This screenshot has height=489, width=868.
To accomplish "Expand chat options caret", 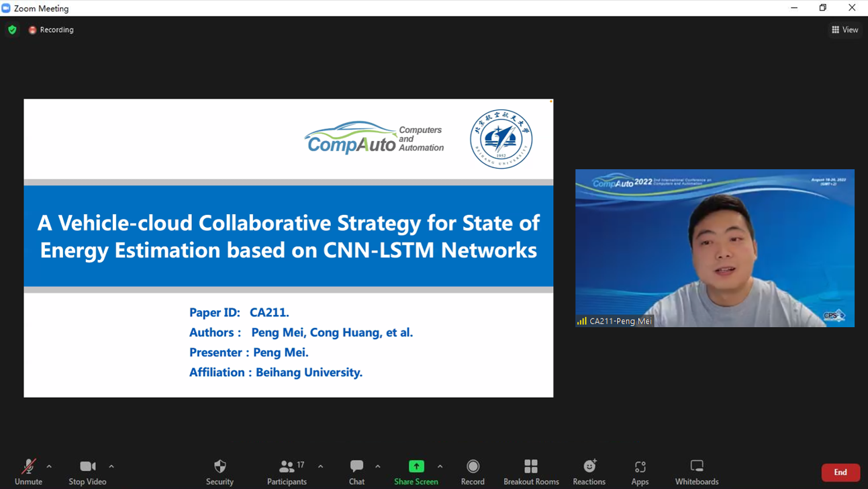I will [378, 466].
